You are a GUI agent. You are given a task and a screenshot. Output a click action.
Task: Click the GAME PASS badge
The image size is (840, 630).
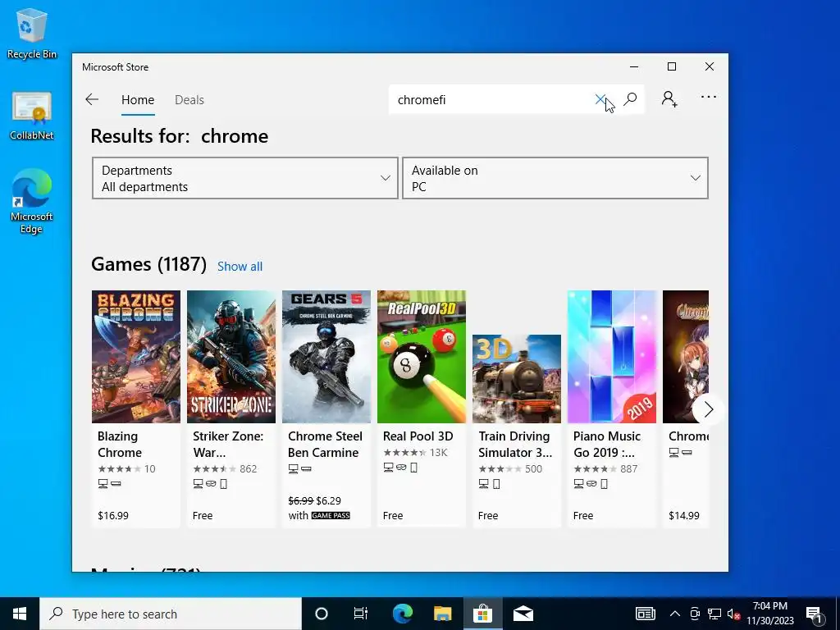pyautogui.click(x=331, y=515)
